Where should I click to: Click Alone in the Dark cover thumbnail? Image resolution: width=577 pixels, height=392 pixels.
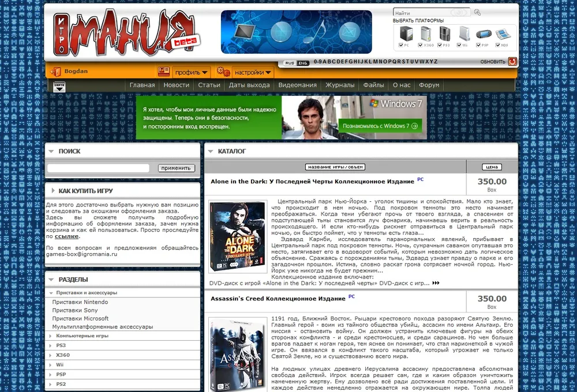(238, 236)
